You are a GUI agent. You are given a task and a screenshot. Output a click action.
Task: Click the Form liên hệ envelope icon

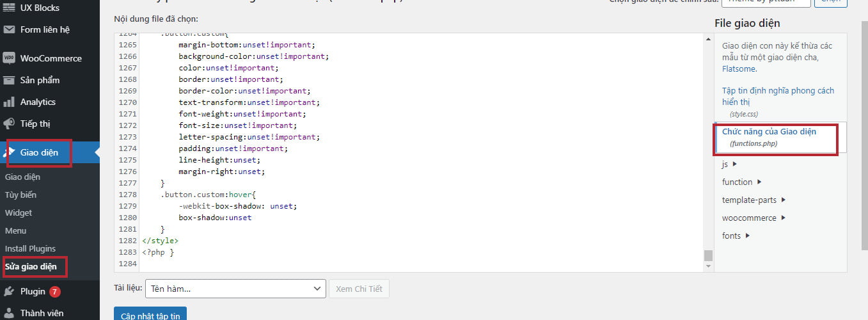(x=9, y=29)
